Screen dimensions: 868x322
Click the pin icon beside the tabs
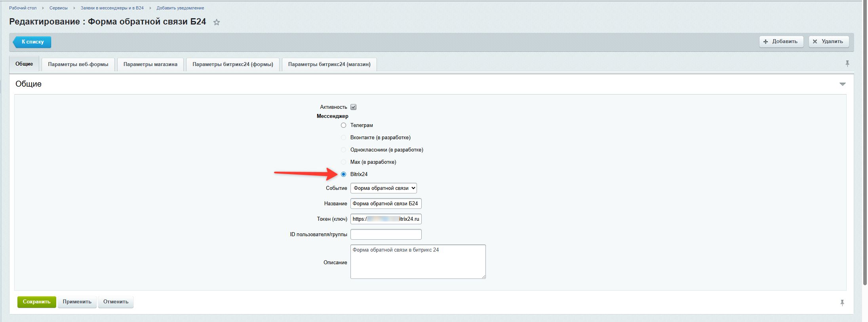pos(847,64)
